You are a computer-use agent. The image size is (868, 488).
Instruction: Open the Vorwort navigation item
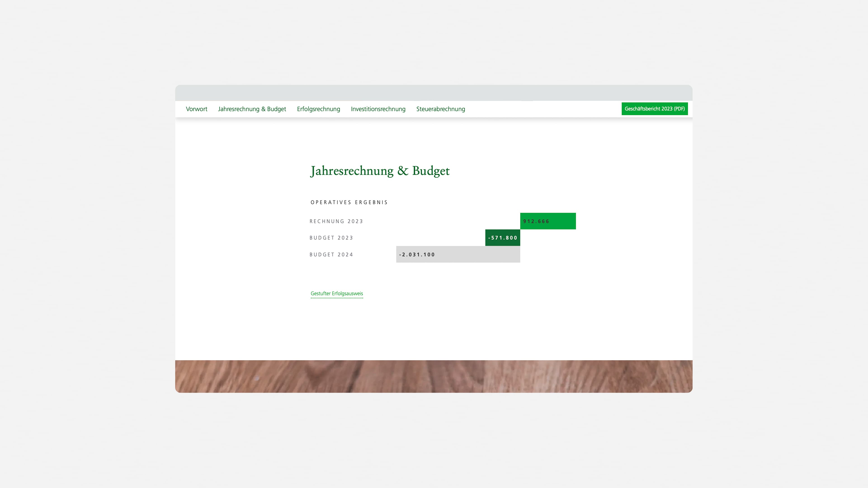[x=196, y=109]
